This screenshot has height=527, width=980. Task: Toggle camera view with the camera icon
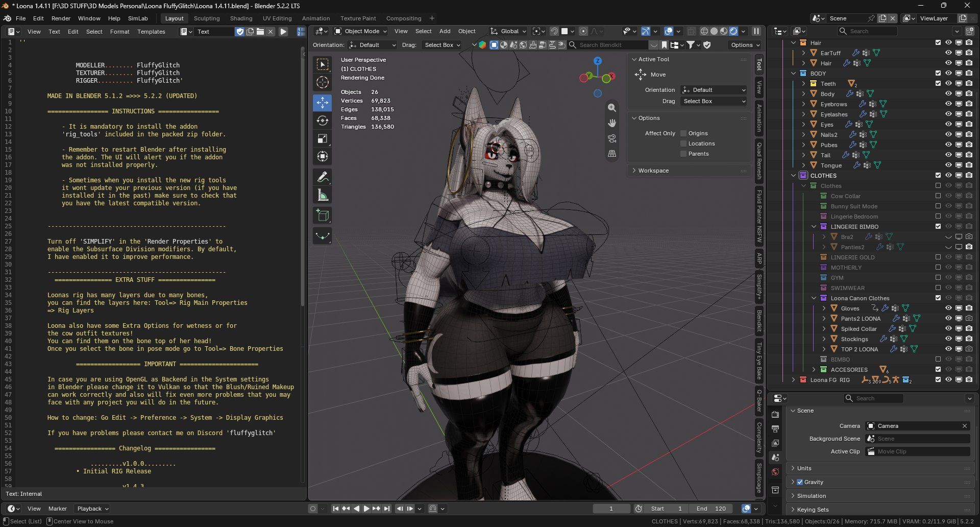pos(611,138)
